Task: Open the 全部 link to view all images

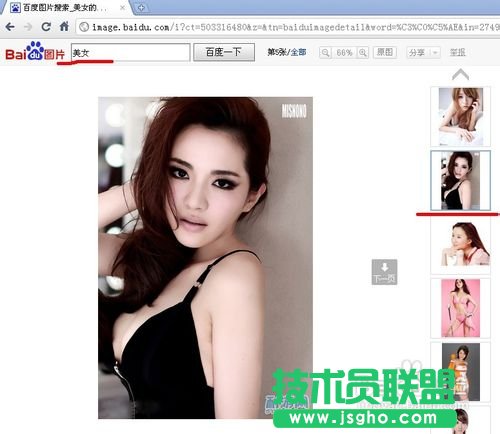Action: 298,52
